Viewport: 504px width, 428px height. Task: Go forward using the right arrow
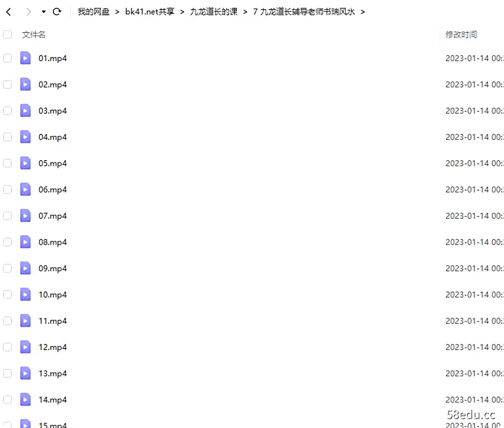pyautogui.click(x=28, y=12)
